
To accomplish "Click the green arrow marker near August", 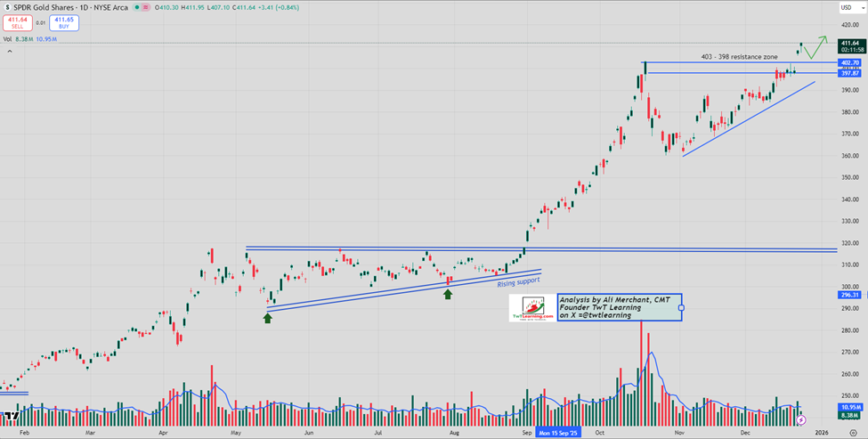I will tap(448, 293).
